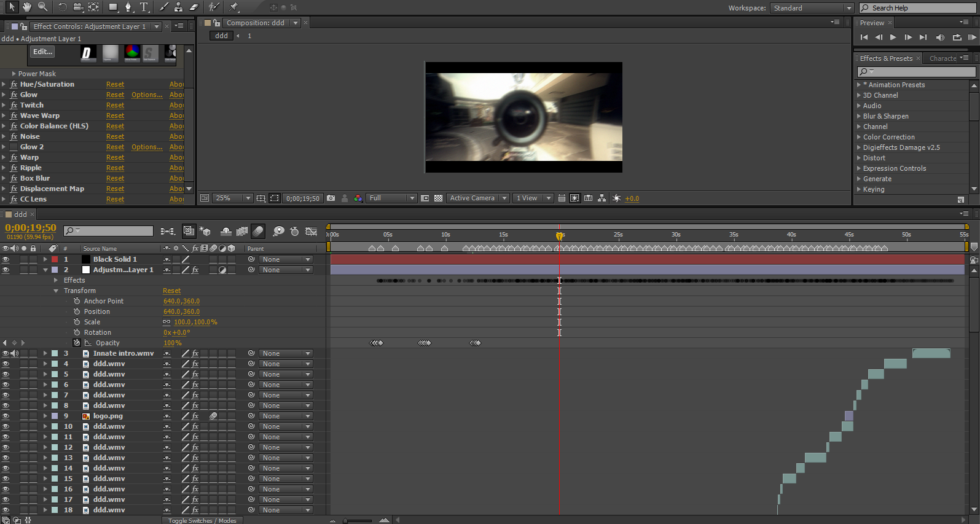Viewport: 980px width, 524px height.
Task: Toggle the transparency grid in viewer
Action: click(438, 198)
